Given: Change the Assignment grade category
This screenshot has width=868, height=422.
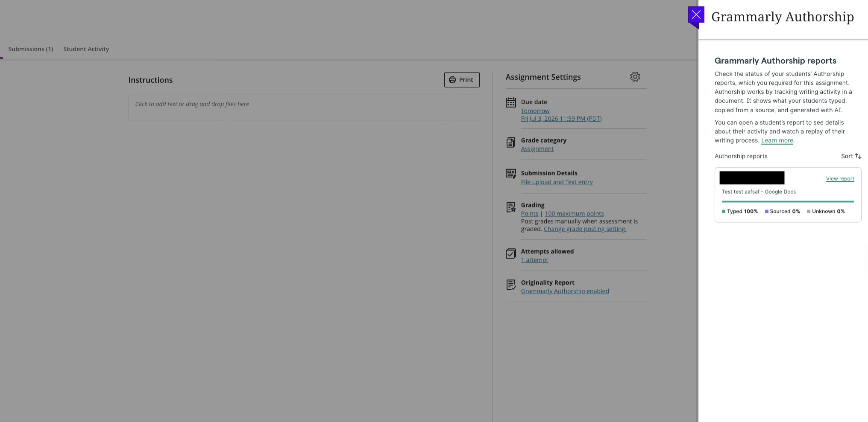Looking at the screenshot, I should [x=537, y=149].
